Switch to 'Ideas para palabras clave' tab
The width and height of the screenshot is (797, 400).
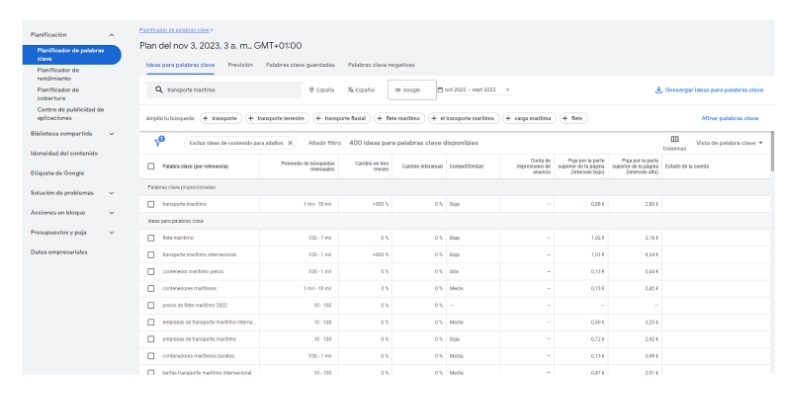point(180,65)
